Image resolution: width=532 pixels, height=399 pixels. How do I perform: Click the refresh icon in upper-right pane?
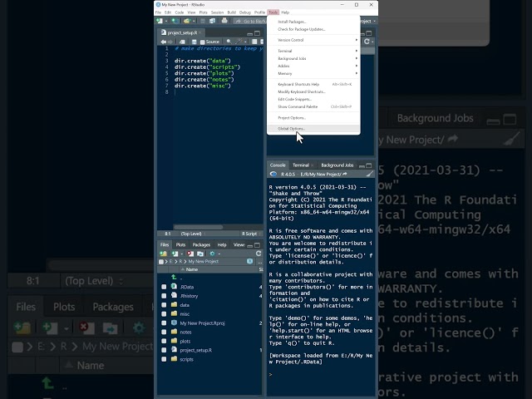(x=367, y=42)
